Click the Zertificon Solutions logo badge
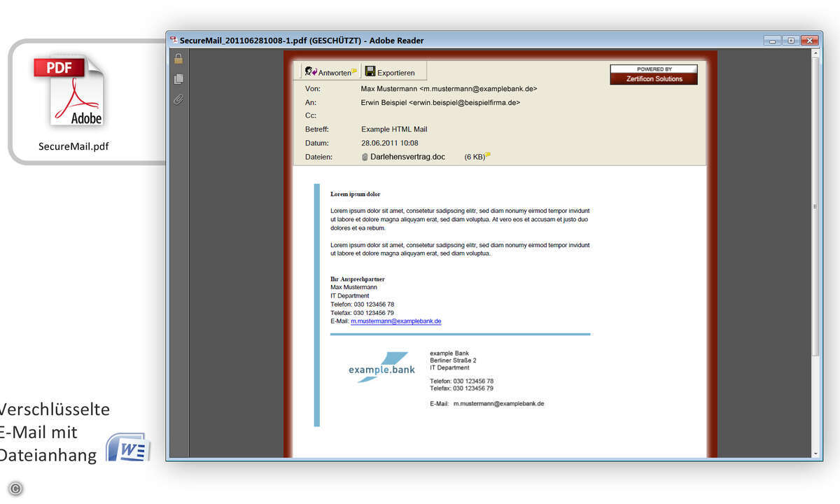Viewport: 840px width, 504px height. tap(654, 74)
